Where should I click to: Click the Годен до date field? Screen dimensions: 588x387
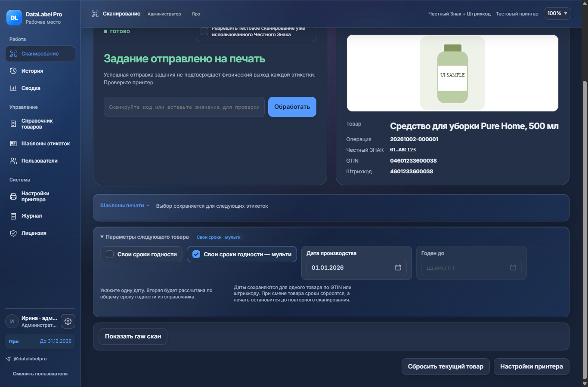pyautogui.click(x=471, y=267)
